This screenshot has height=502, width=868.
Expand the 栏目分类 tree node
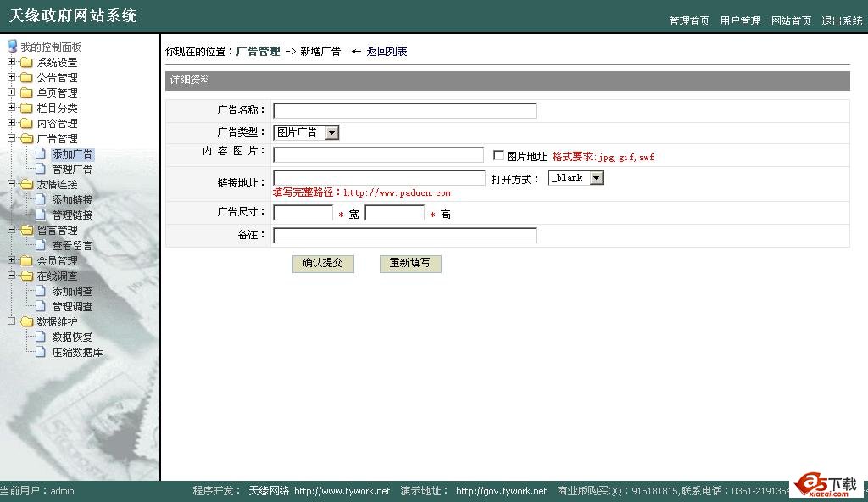click(x=12, y=108)
